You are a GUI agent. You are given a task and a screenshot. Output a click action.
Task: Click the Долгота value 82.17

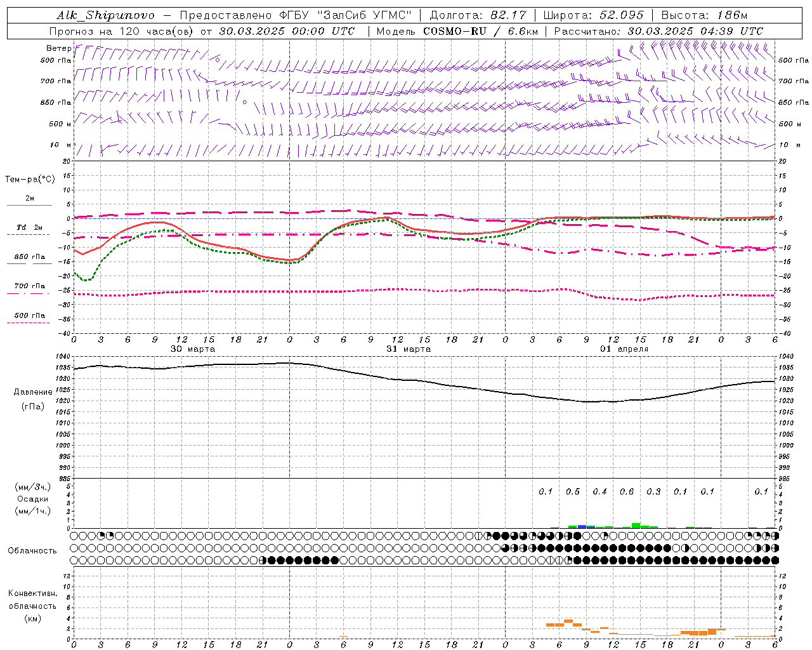pyautogui.click(x=507, y=15)
